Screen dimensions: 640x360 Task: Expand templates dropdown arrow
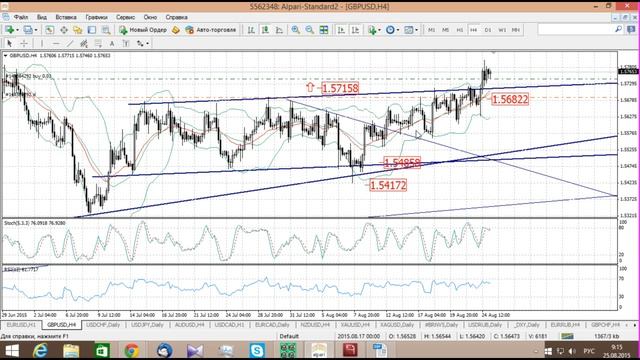click(416, 30)
